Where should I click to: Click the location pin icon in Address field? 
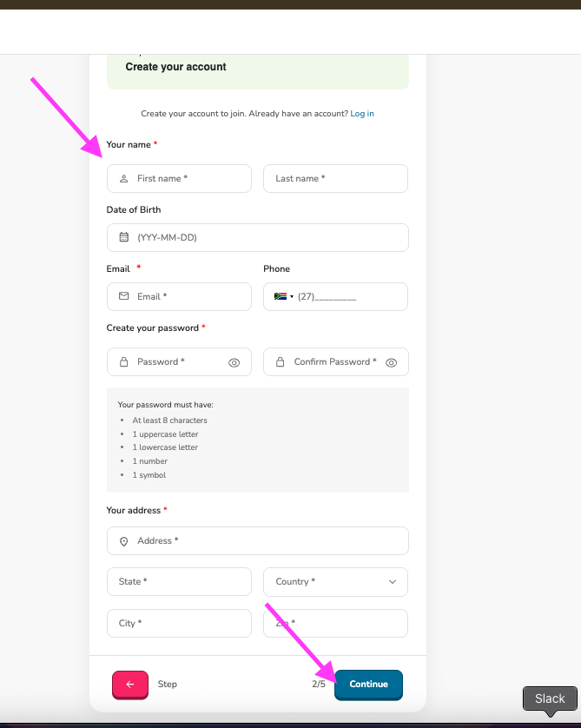point(123,541)
